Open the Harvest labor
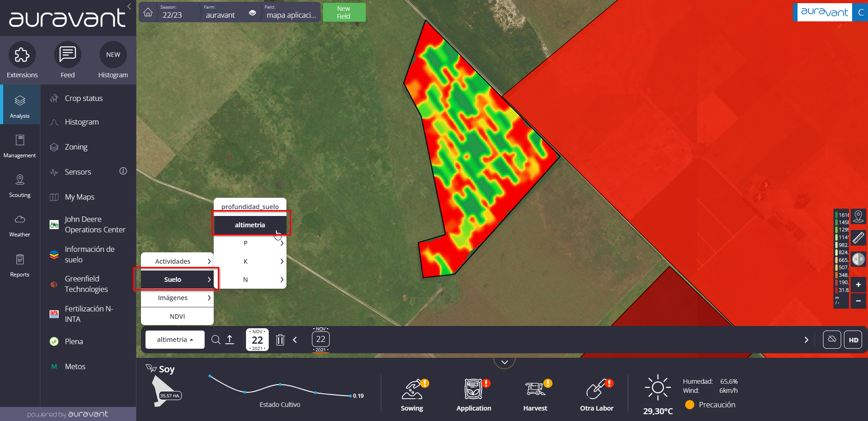The image size is (868, 421). point(535,395)
